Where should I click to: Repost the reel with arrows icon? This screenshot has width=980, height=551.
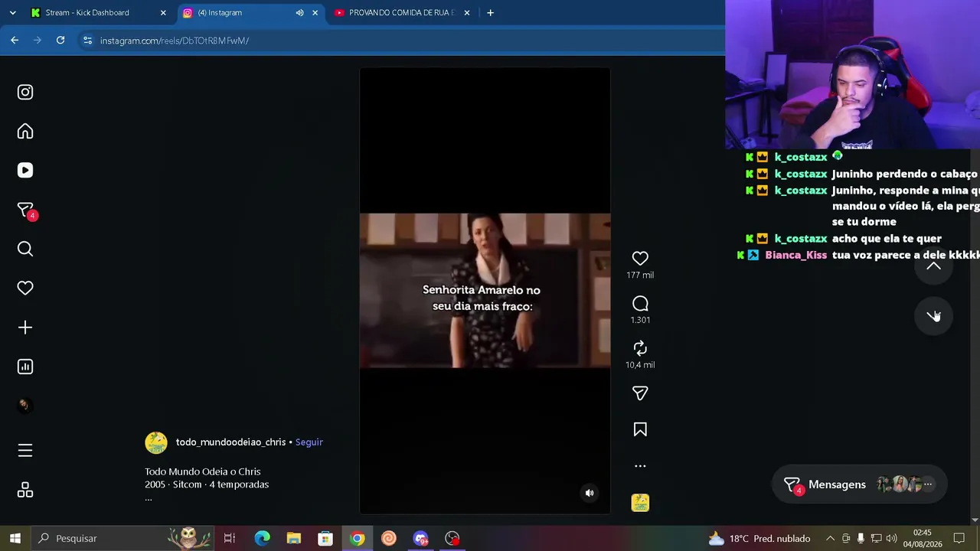pyautogui.click(x=640, y=348)
